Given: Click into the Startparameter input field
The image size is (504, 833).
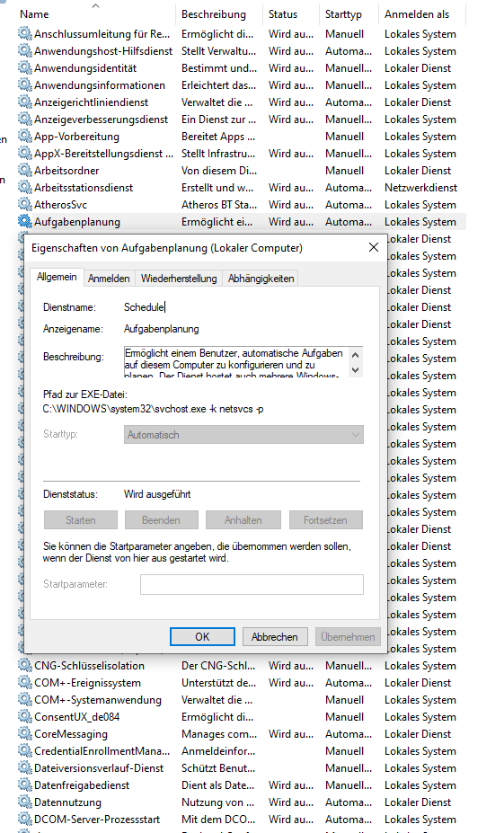Looking at the screenshot, I should click(252, 584).
